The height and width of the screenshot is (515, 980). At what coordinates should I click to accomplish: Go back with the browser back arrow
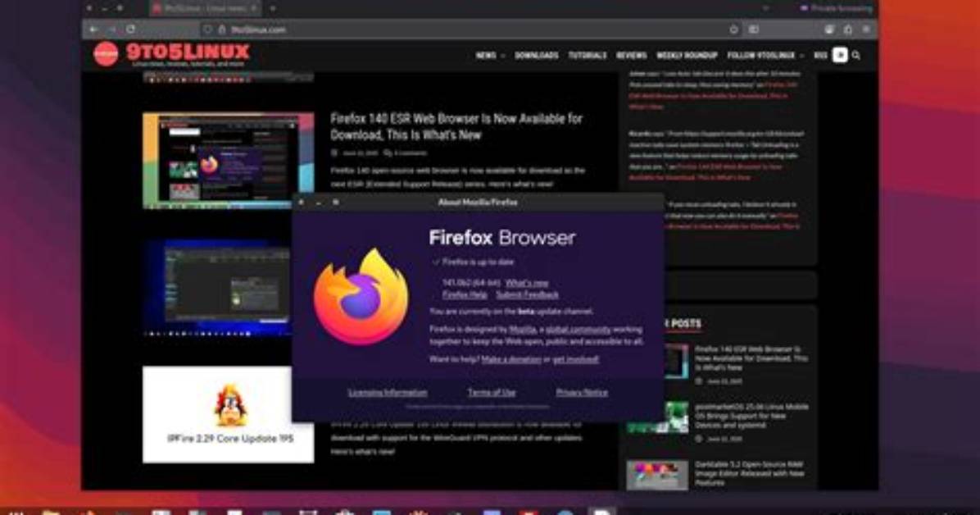[x=93, y=30]
